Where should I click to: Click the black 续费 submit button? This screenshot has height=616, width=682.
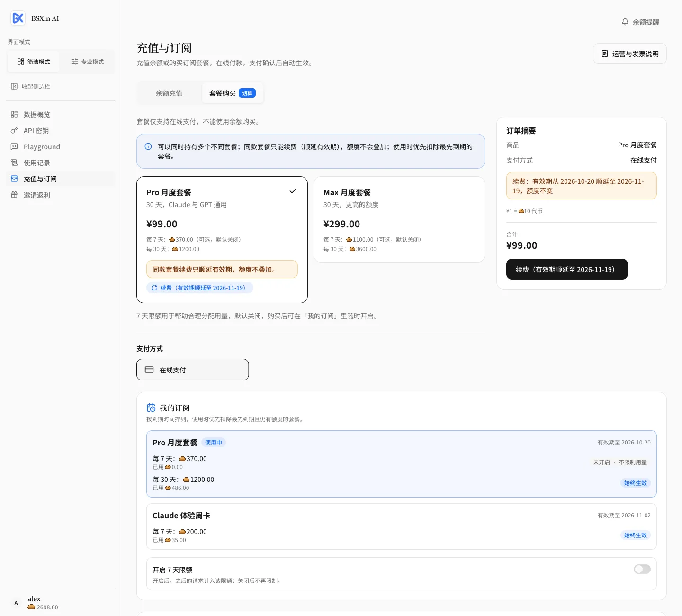[x=567, y=269]
